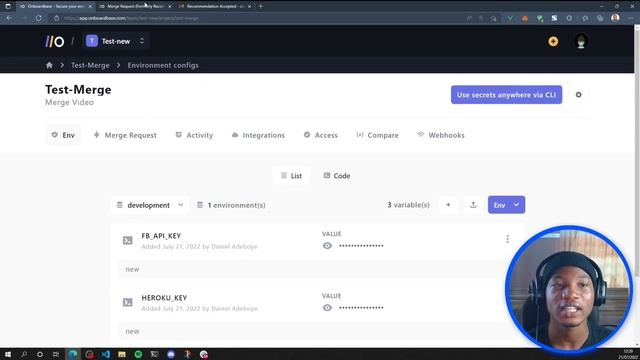Click the 'new' comment under FB_API_KEY

pyautogui.click(x=132, y=269)
